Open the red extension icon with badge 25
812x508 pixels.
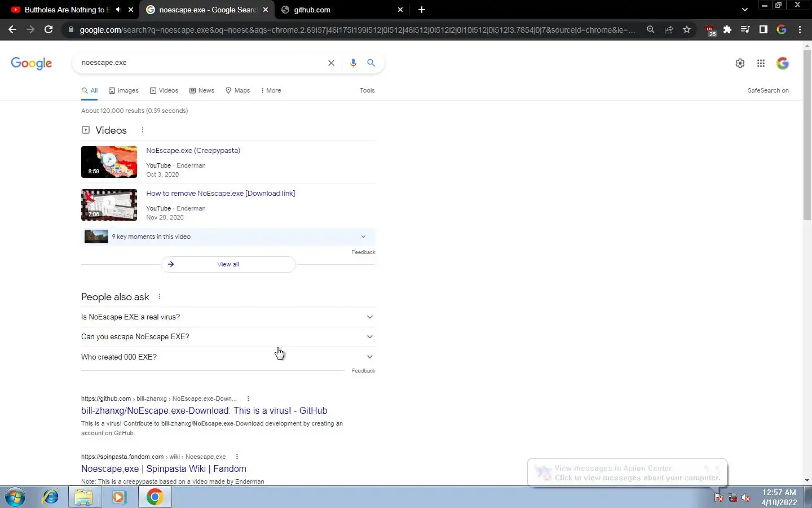pyautogui.click(x=710, y=30)
